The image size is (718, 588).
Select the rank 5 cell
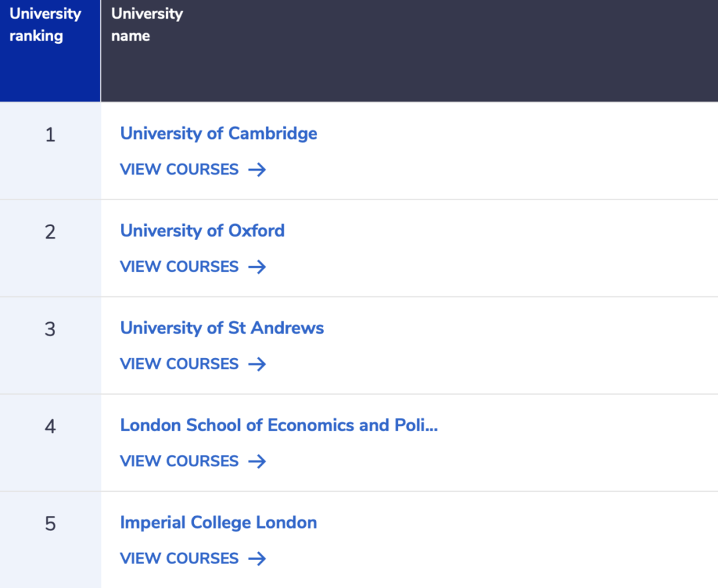tap(51, 540)
